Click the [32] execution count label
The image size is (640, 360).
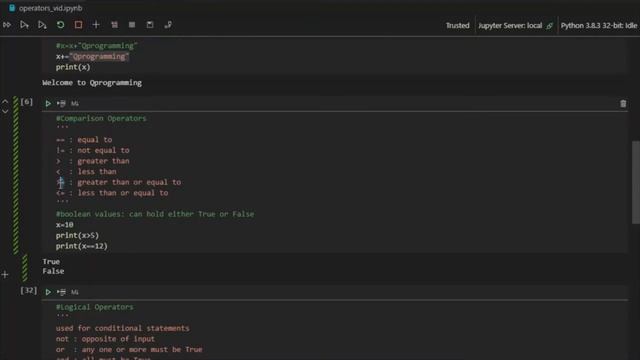click(x=29, y=290)
